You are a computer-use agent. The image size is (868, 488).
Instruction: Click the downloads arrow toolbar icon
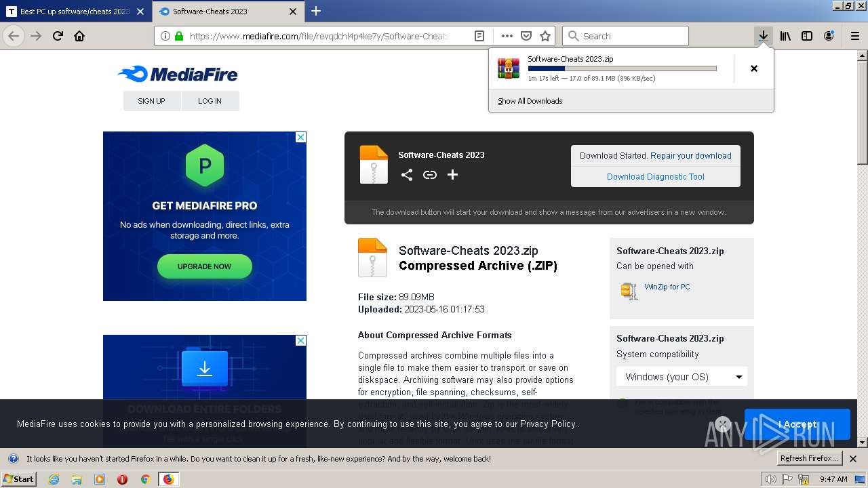pos(764,36)
